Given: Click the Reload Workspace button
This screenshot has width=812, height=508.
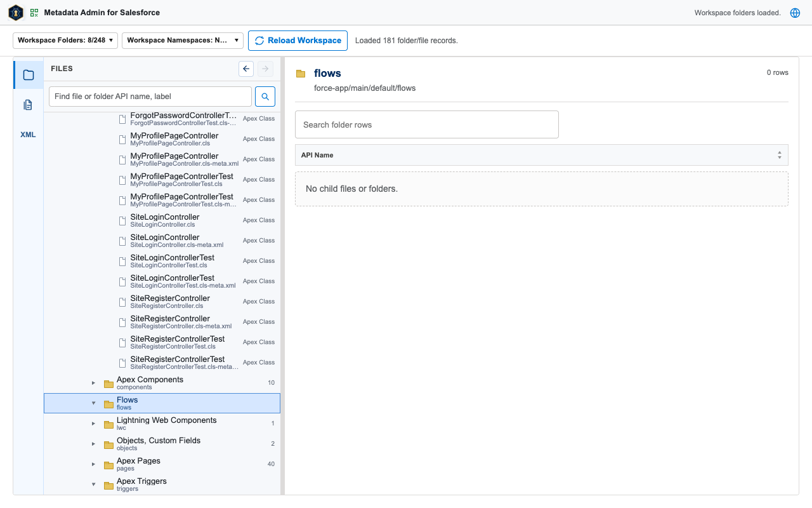Looking at the screenshot, I should click(x=298, y=41).
